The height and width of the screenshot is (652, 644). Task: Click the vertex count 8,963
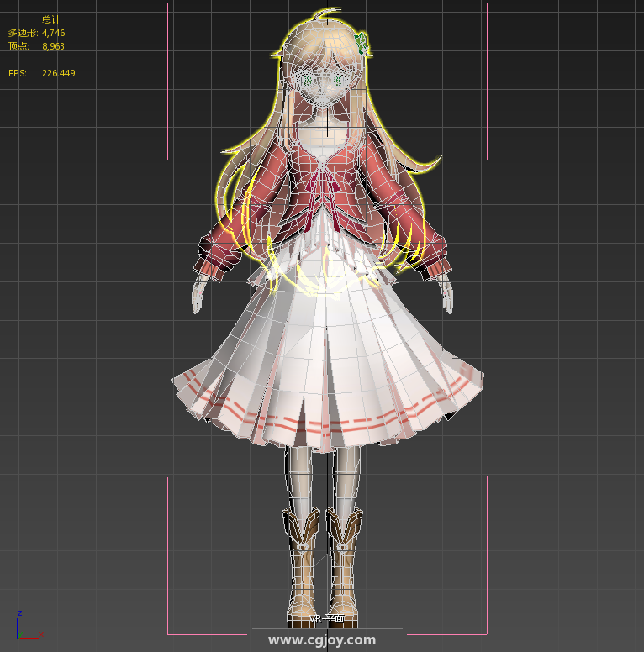coord(53,46)
